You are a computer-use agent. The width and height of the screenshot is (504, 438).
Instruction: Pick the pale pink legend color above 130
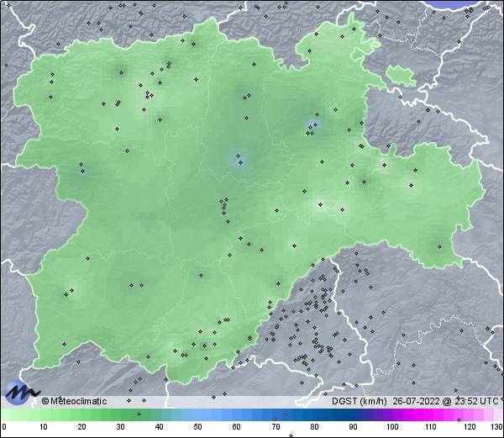498,414
